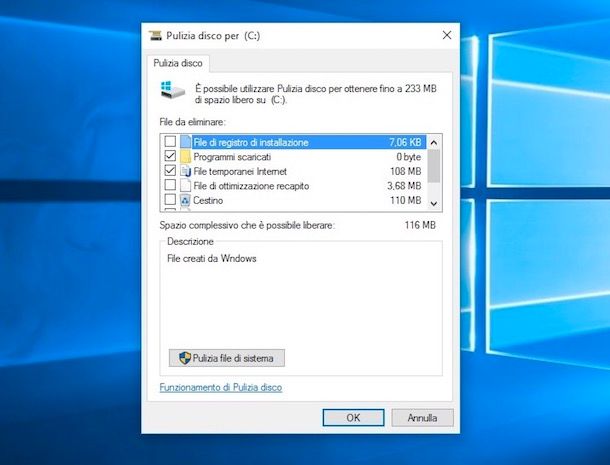Click the Programmi scaricati folder icon
610x465 pixels.
click(186, 156)
